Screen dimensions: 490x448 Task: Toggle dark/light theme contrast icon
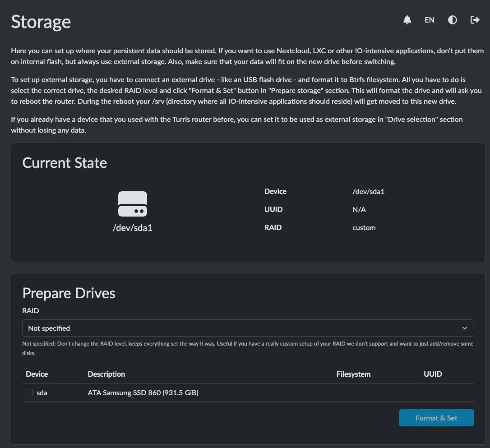coord(452,20)
